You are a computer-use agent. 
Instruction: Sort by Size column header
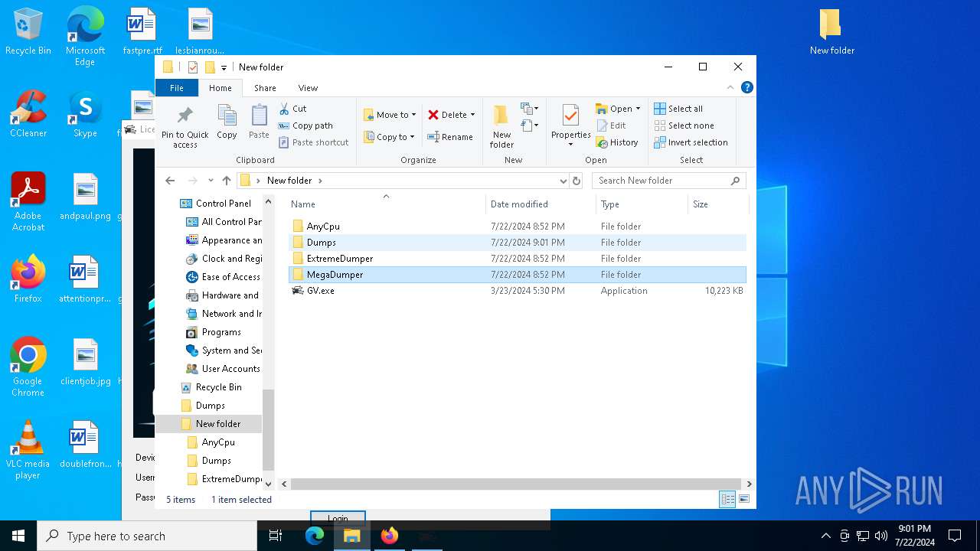[x=717, y=204]
